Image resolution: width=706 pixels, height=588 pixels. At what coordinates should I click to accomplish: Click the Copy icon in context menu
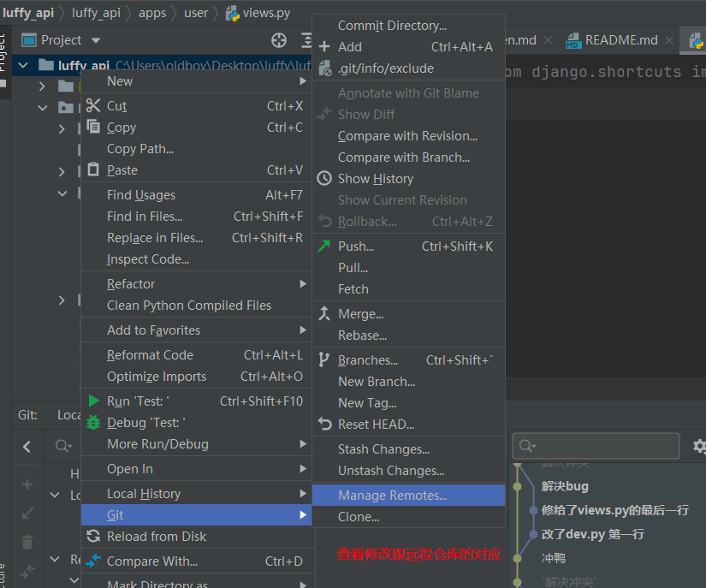click(x=93, y=127)
